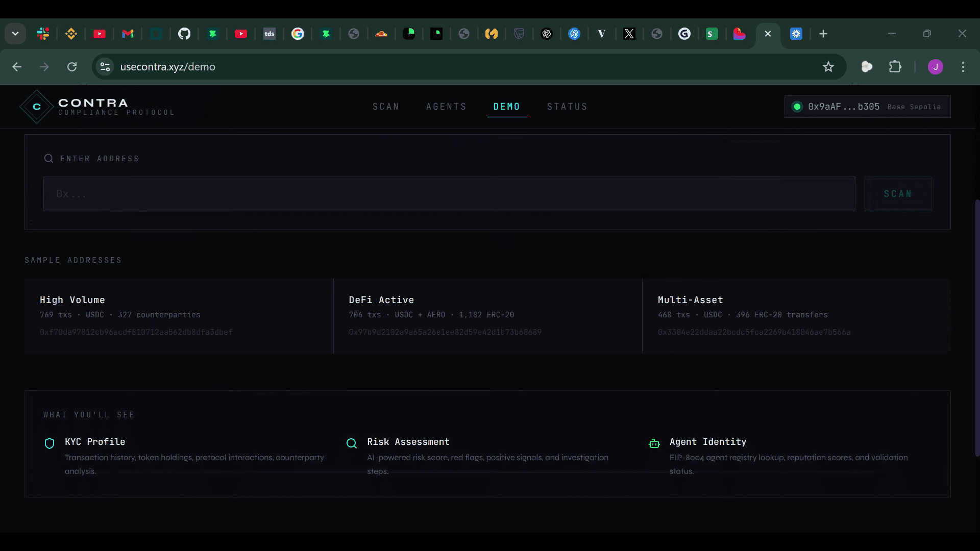980x551 pixels.
Task: Switch to the colorful Google G tab
Action: pos(298,34)
